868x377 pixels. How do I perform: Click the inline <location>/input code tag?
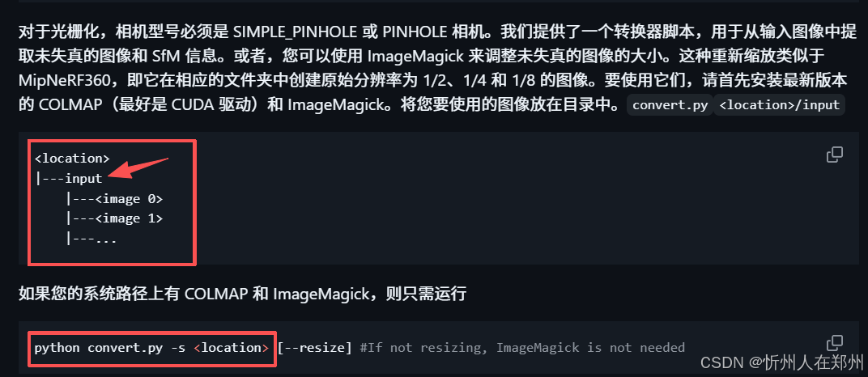tap(779, 105)
